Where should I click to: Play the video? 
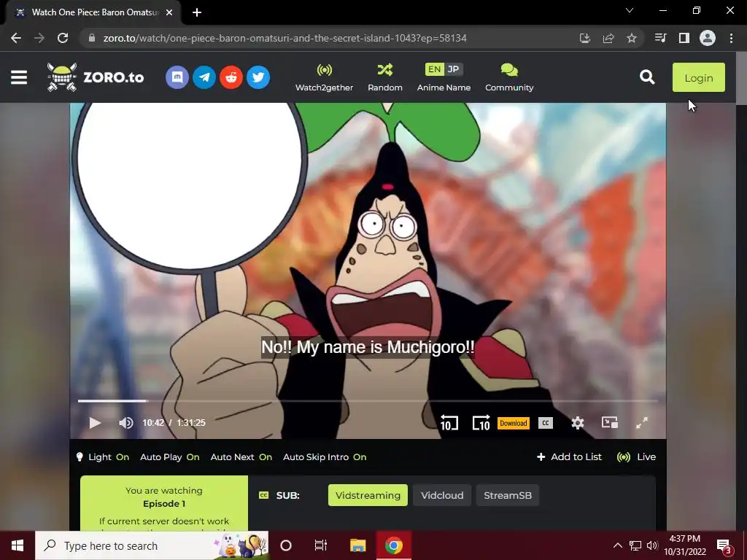(95, 423)
